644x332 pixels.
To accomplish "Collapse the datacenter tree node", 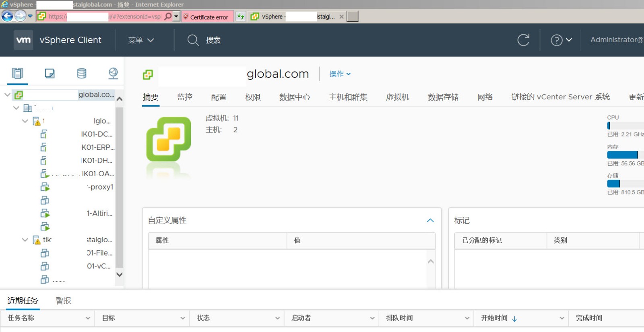I will tap(16, 108).
